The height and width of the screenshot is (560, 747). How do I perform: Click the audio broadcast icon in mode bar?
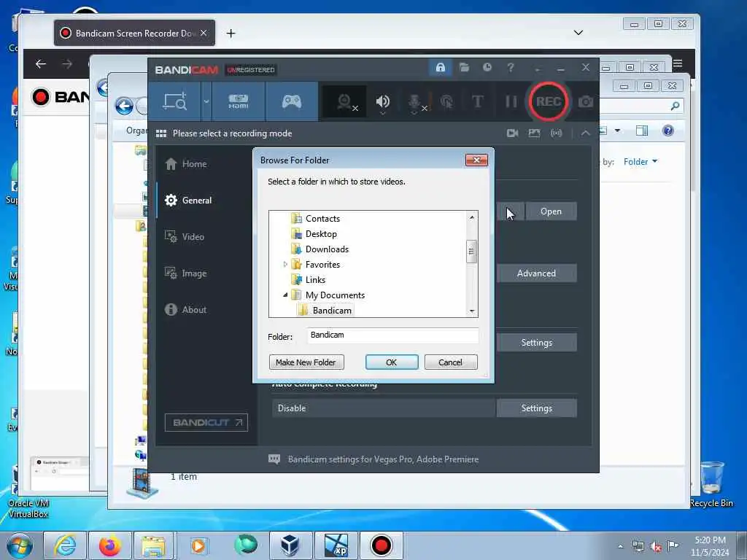(556, 133)
